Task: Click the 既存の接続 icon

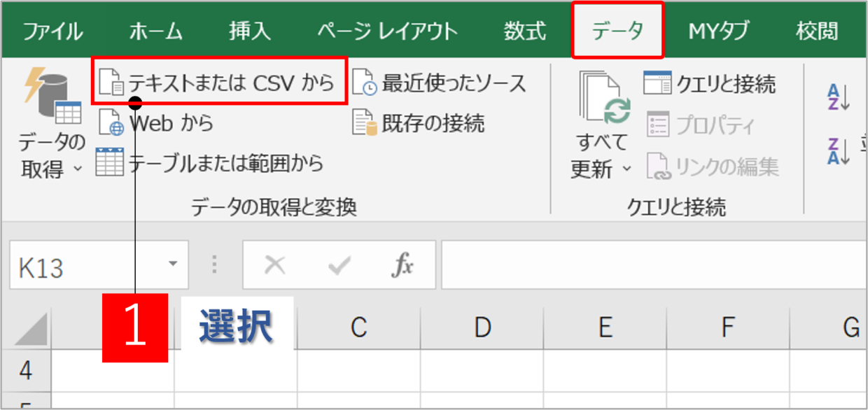Action: [x=364, y=123]
